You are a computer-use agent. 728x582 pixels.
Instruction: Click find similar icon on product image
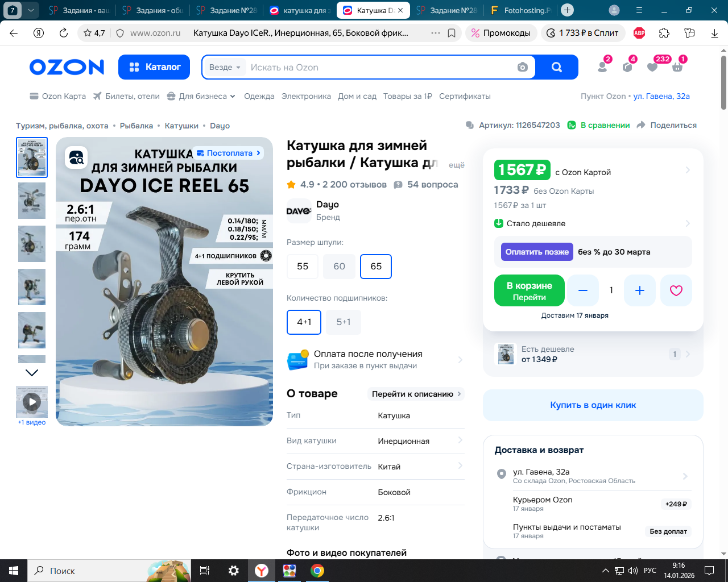pos(76,157)
